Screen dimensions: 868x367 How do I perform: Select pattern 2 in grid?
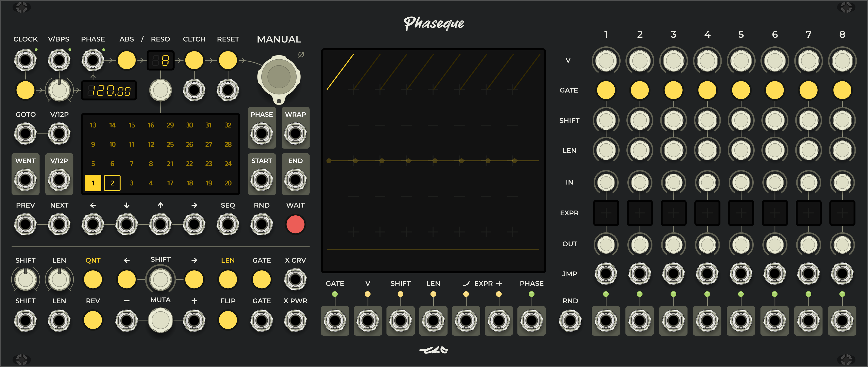point(112,183)
